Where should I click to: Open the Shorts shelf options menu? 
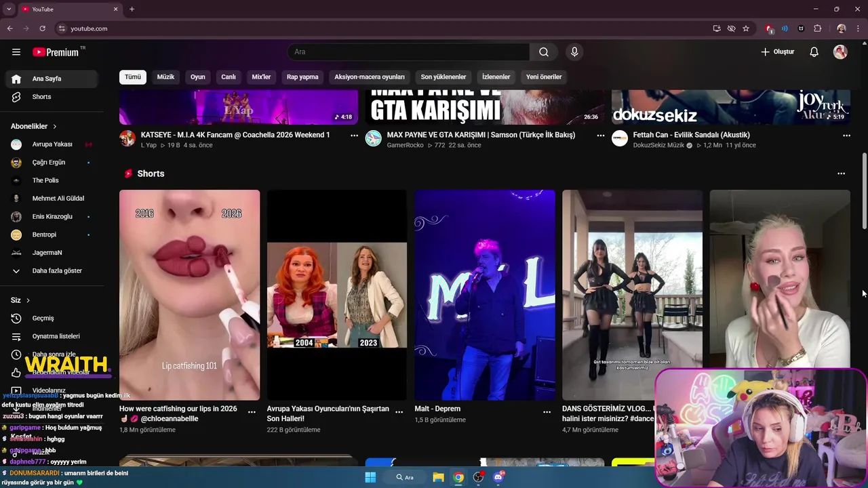coord(841,174)
